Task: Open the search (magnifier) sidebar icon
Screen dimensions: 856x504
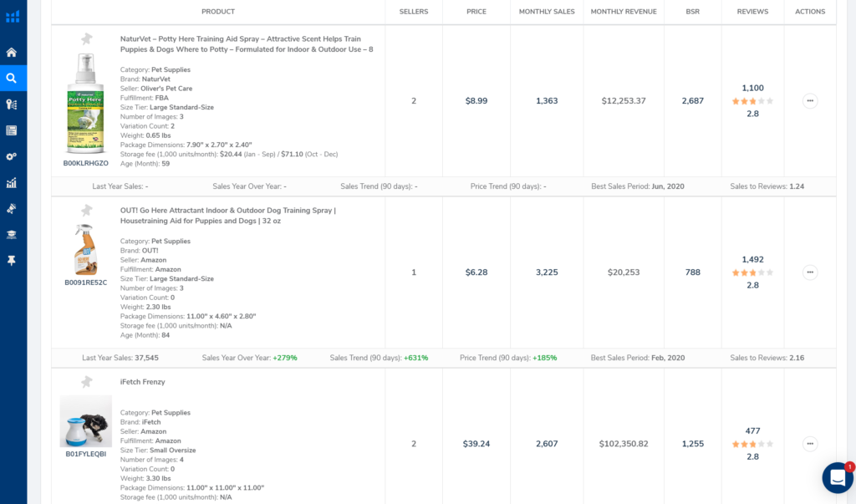Action: [x=12, y=78]
